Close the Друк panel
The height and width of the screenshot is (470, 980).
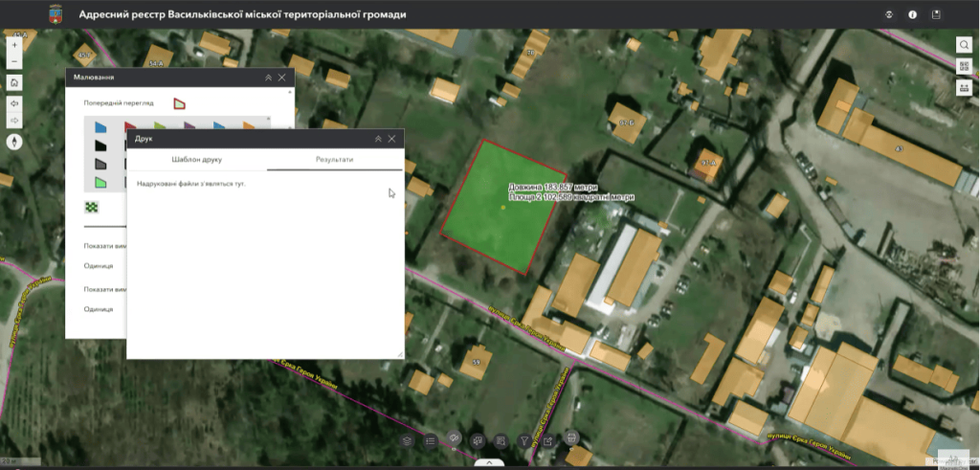coord(392,139)
